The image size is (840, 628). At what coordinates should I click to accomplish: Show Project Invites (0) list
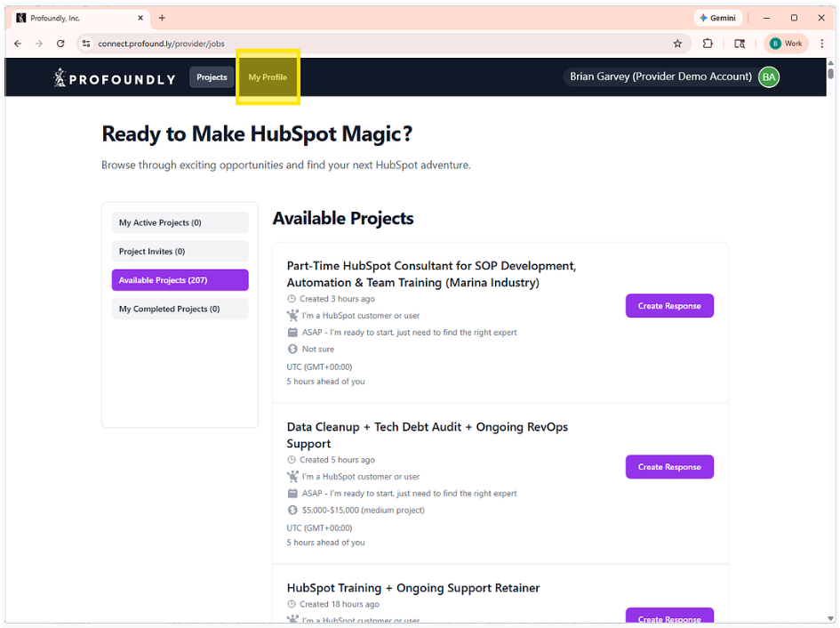click(180, 252)
